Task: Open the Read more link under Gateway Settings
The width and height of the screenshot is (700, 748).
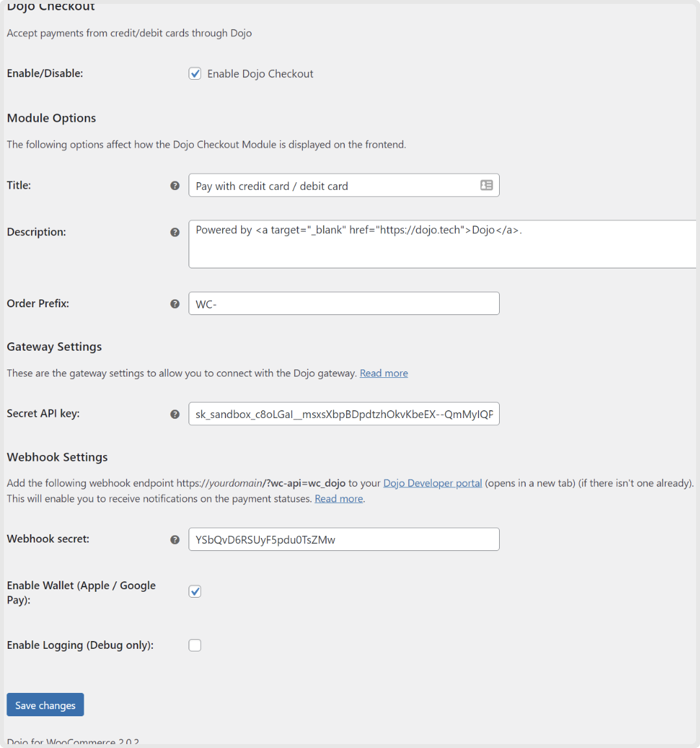Action: coord(384,373)
